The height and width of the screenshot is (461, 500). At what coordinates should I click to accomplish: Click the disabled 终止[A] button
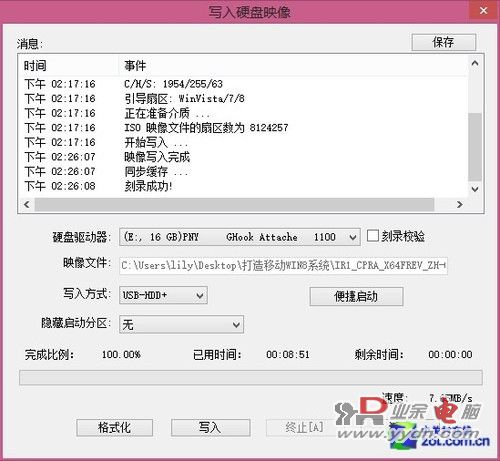[x=303, y=428]
